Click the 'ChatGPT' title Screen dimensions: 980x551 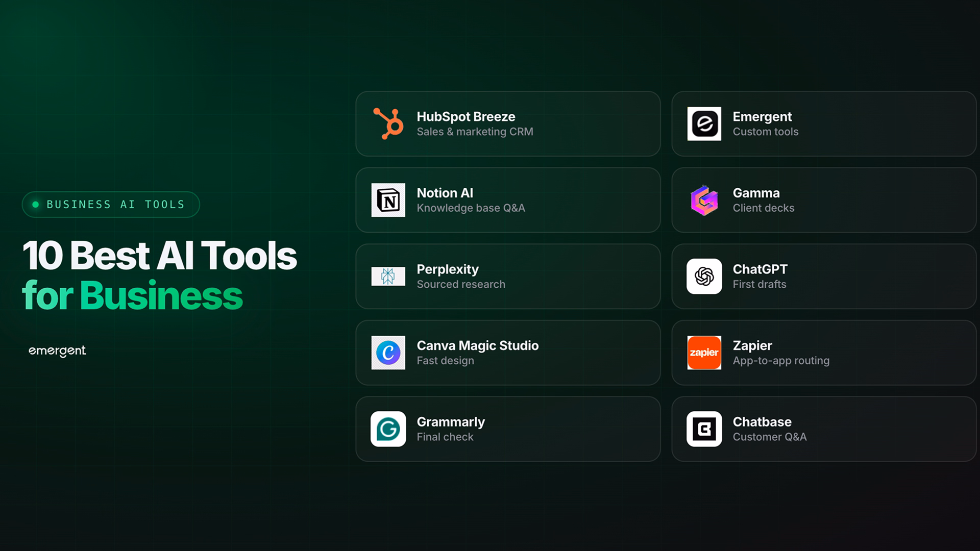[760, 269]
